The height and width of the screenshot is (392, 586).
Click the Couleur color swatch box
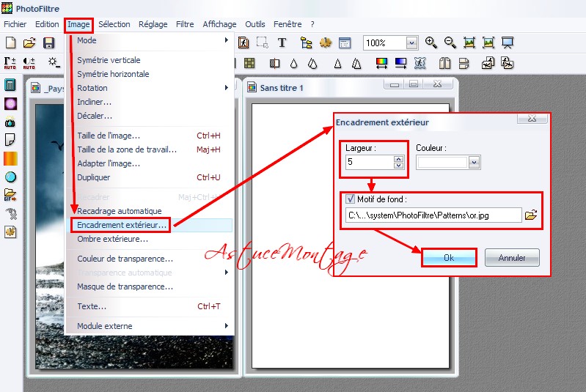coord(442,163)
